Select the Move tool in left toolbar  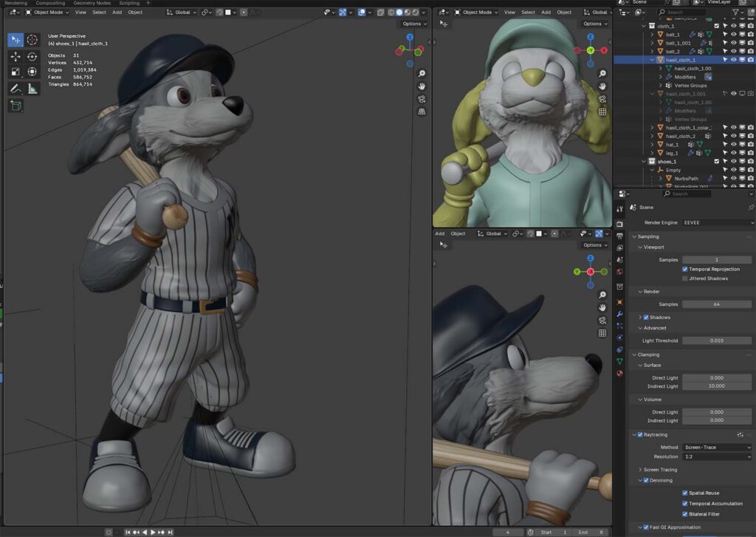click(16, 56)
